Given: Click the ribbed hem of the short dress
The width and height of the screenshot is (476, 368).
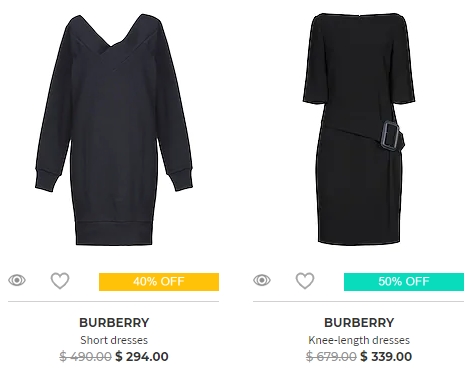Looking at the screenshot, I should click(x=114, y=233).
